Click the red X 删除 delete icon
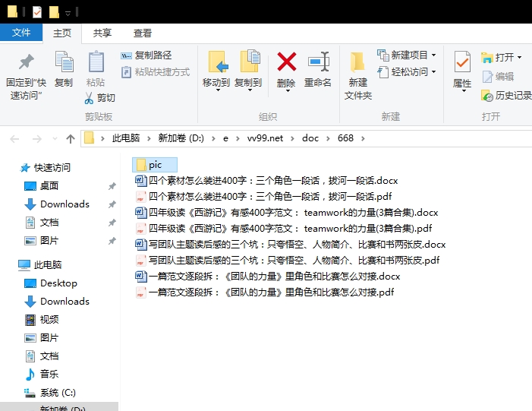Viewport: 532px width, 411px height. click(x=287, y=62)
